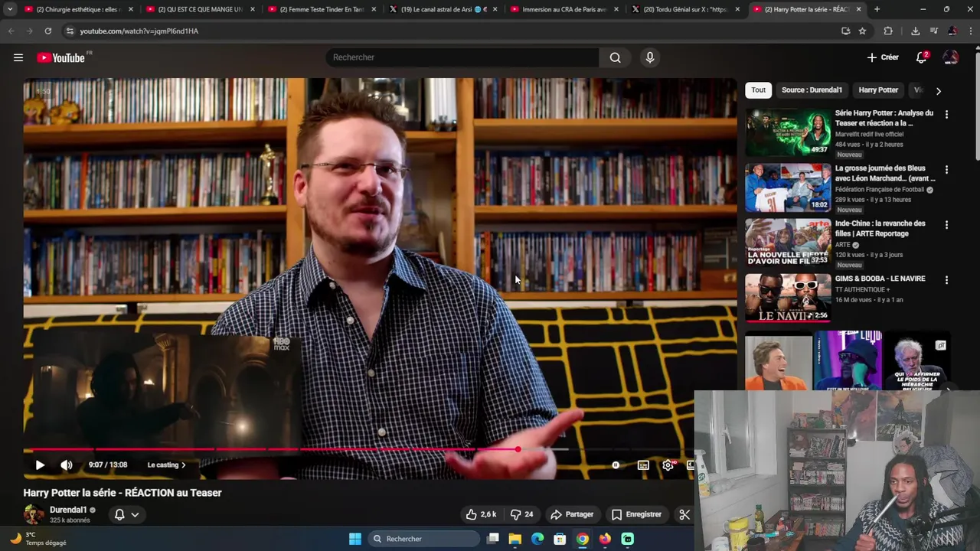Select the Source : Durendal1 chip
This screenshot has width=980, height=551.
click(x=812, y=90)
